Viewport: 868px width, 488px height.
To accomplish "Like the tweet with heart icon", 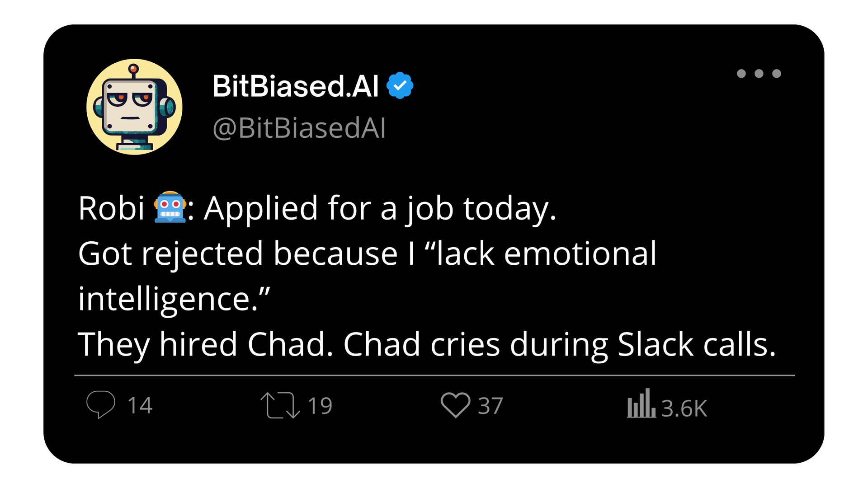I will pyautogui.click(x=456, y=405).
